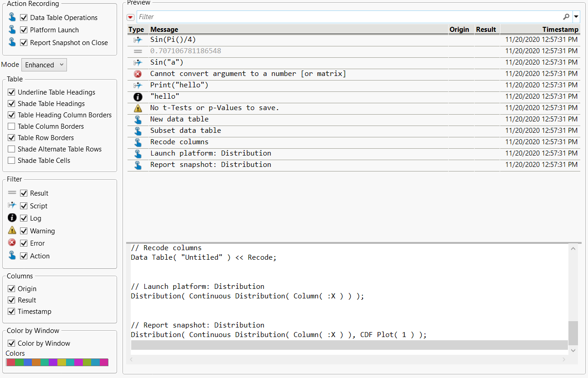Click the red disclosure button left of the Filter field

point(130,16)
